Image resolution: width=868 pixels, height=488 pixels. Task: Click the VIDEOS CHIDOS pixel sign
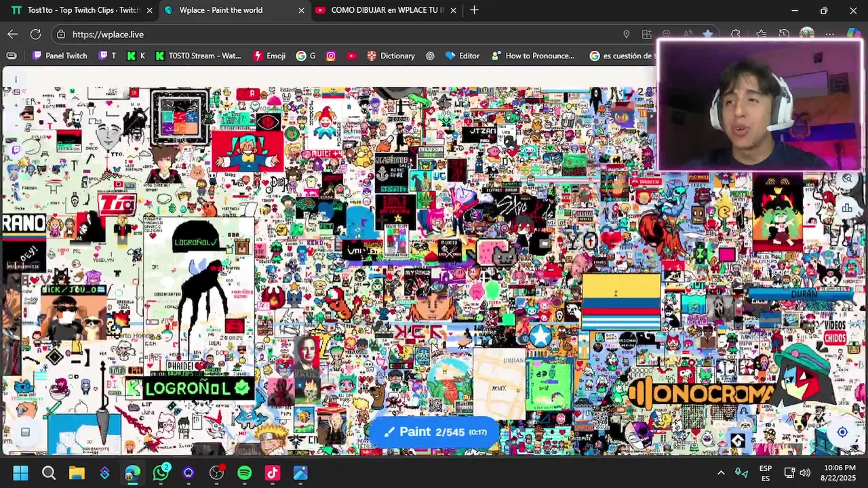[835, 331]
